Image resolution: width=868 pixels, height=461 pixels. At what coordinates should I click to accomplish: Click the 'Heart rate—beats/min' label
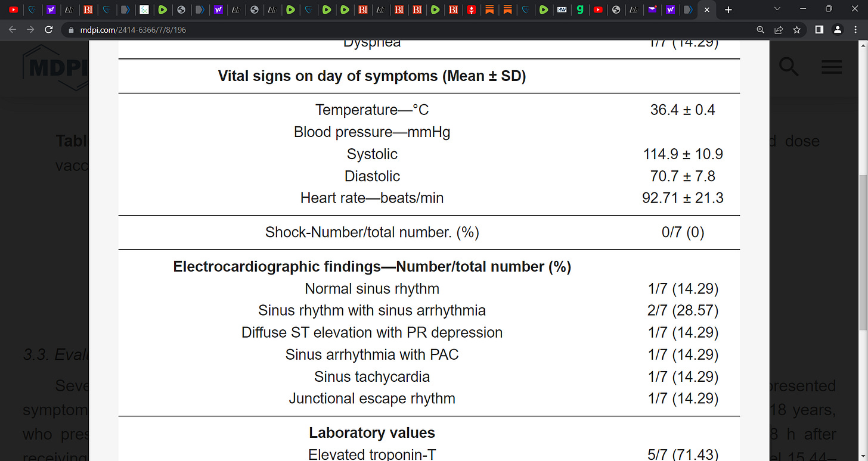coord(372,198)
